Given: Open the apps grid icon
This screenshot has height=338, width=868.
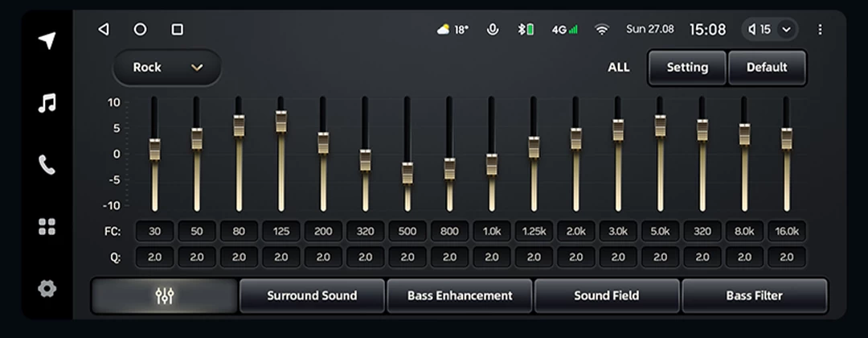Looking at the screenshot, I should pyautogui.click(x=47, y=227).
